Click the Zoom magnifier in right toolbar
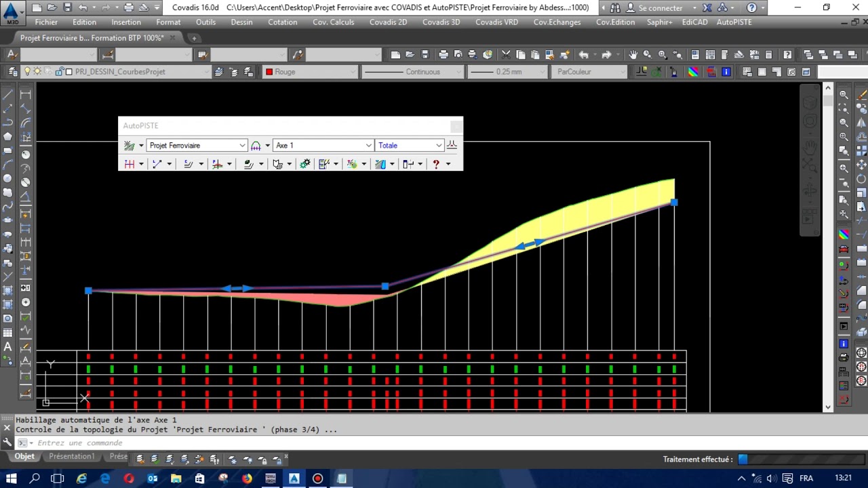Screen dimensions: 868x488 pyautogui.click(x=844, y=94)
